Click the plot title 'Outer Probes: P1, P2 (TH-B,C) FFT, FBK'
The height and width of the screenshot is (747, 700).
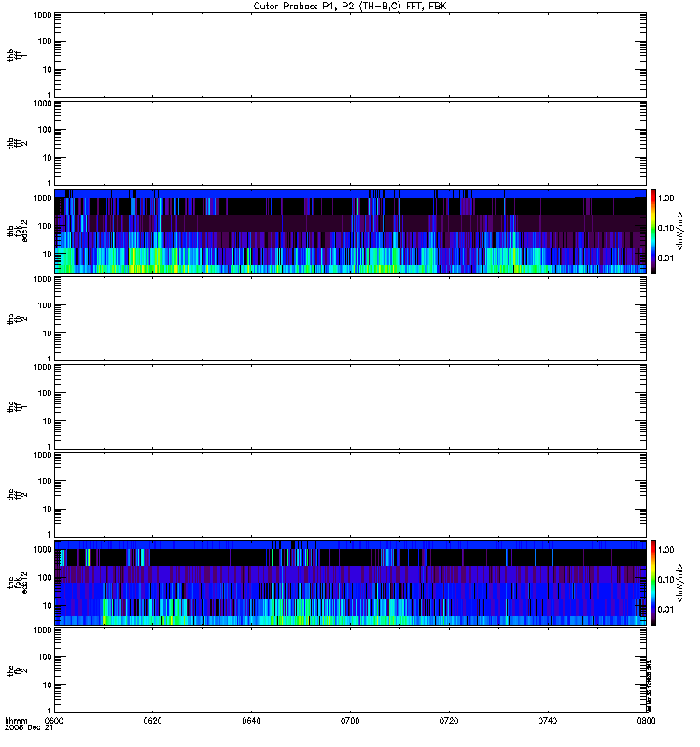(x=350, y=7)
